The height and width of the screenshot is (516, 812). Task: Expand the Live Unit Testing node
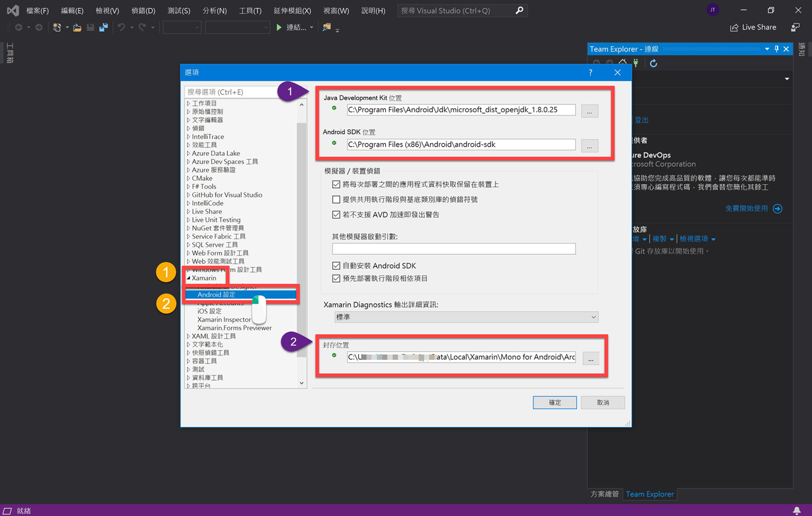tap(188, 220)
